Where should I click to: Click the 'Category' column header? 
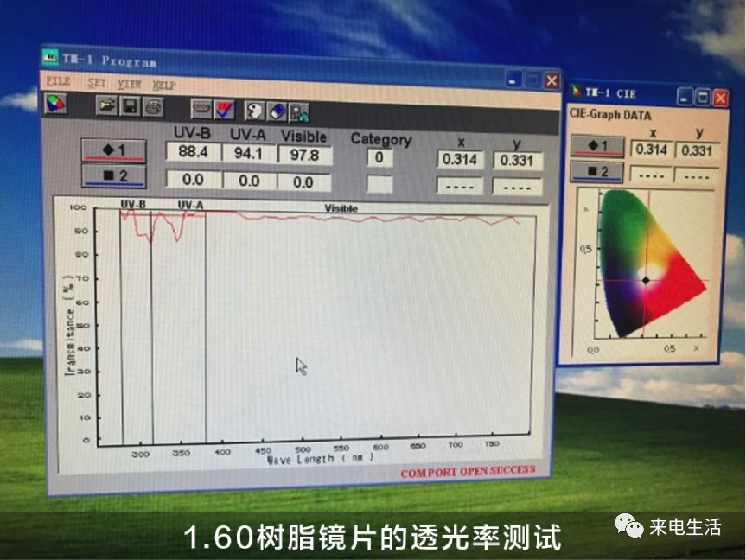pos(380,139)
